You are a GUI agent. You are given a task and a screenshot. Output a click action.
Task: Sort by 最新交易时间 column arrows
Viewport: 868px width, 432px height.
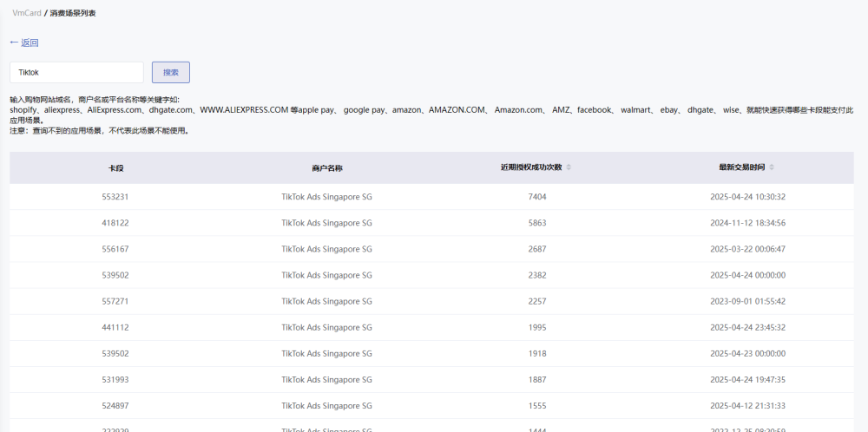click(772, 167)
